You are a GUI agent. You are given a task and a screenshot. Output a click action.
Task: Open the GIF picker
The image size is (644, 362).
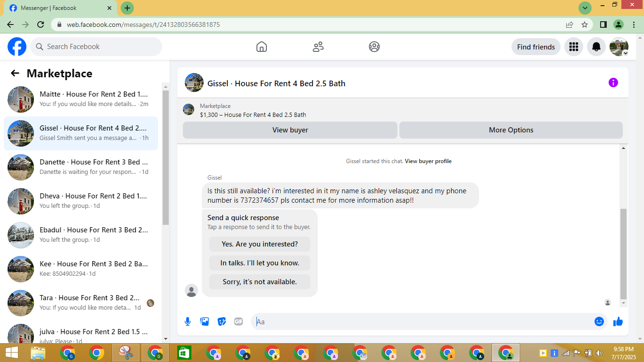pos(239,321)
